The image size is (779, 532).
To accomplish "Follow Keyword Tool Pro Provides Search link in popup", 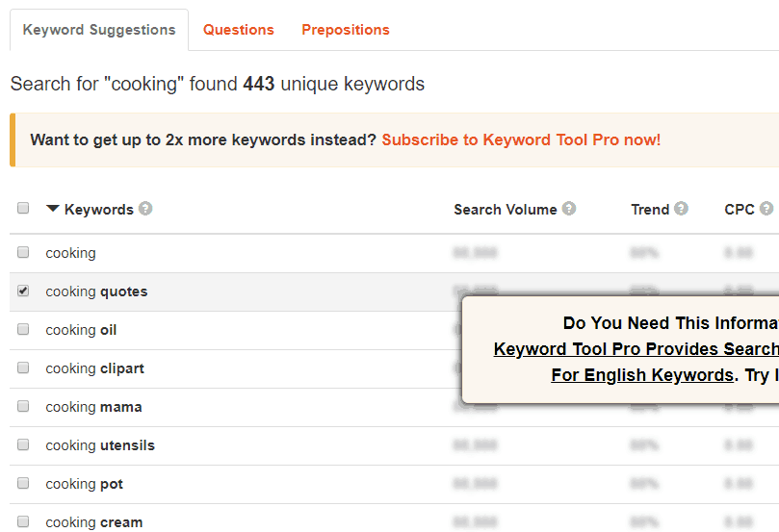I will [636, 349].
